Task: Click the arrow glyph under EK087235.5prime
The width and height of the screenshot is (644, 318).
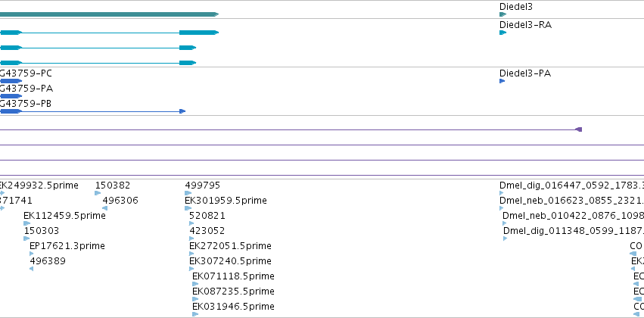Action: pyautogui.click(x=195, y=299)
